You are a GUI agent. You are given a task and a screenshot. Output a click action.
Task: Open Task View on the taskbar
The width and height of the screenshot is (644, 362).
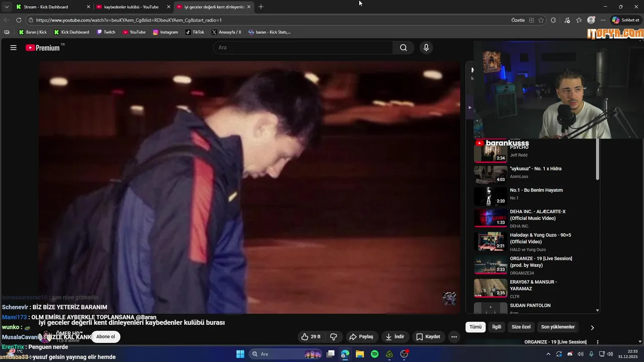click(x=331, y=354)
